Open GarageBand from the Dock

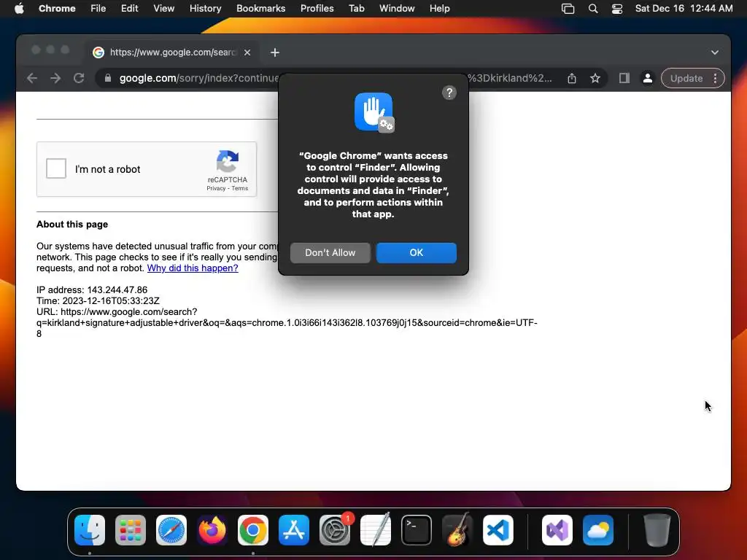[457, 530]
